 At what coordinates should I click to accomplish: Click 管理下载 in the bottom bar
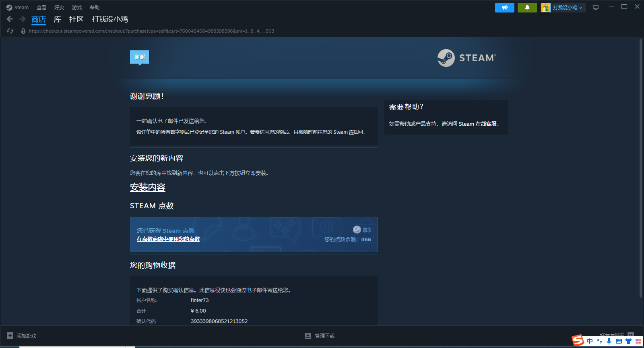(325, 336)
